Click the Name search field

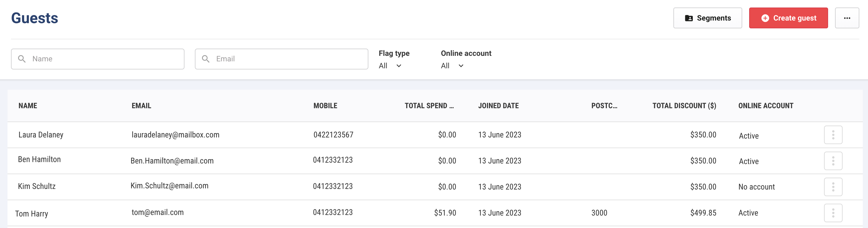[x=98, y=59]
